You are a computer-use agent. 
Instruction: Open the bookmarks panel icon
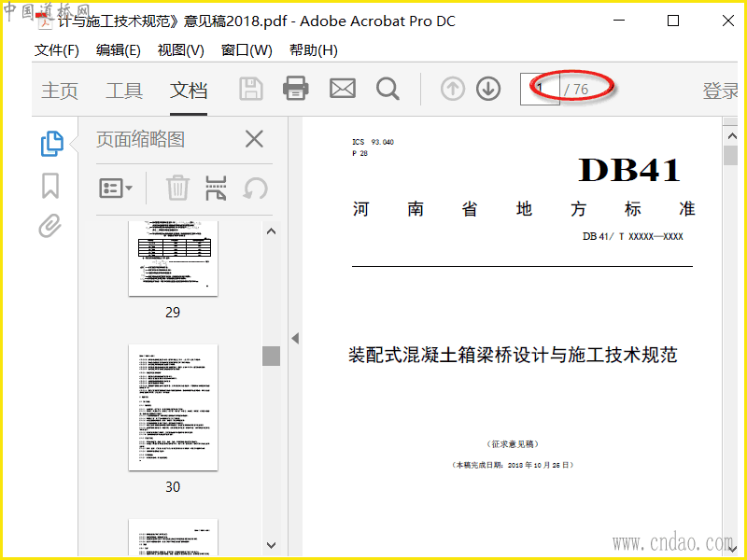click(x=50, y=185)
